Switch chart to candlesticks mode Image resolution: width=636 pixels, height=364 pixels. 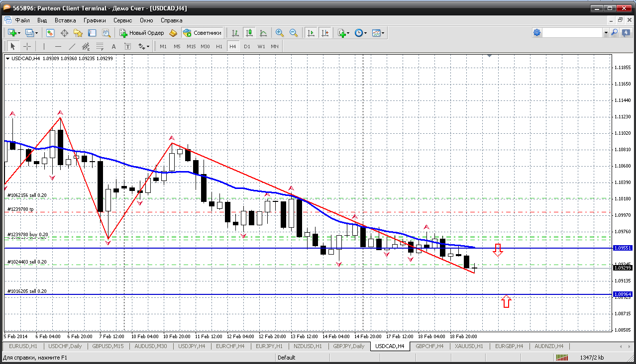pyautogui.click(x=249, y=33)
